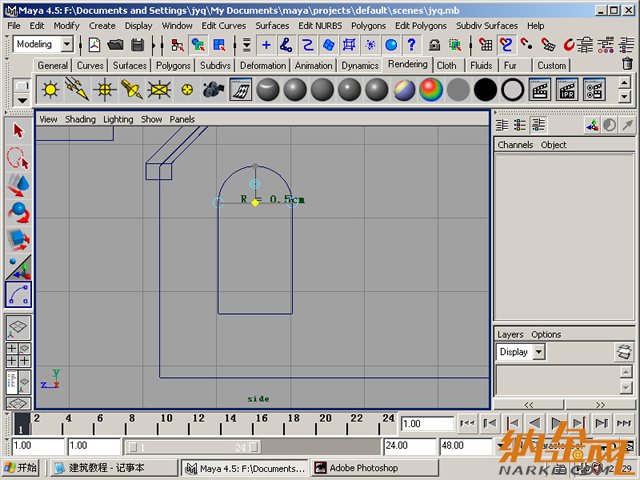
Task: Create a point light from shelf
Action: pos(50,90)
